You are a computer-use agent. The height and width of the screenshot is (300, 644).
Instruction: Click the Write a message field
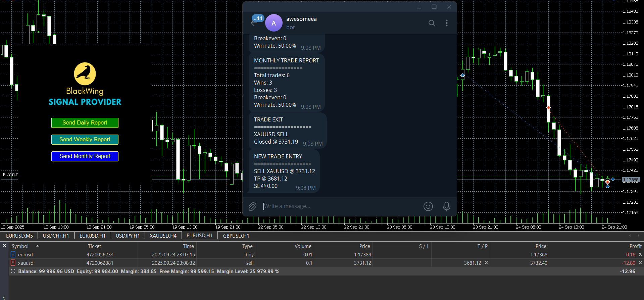[339, 206]
